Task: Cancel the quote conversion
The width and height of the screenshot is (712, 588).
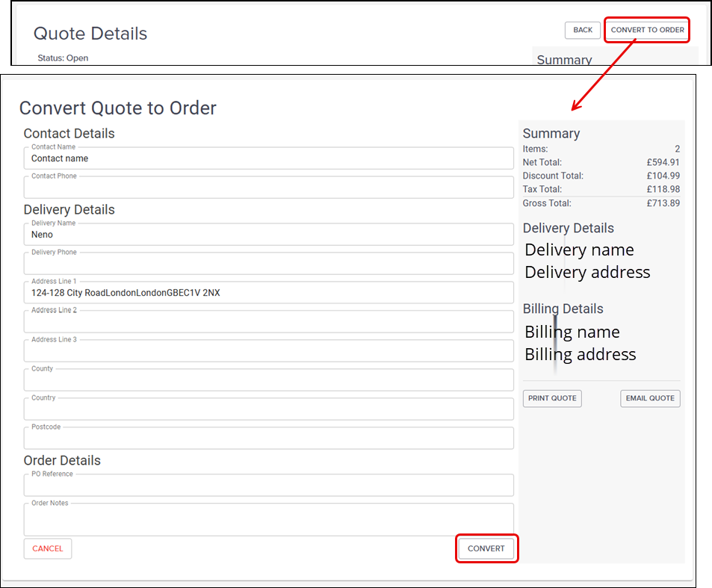Action: point(48,548)
